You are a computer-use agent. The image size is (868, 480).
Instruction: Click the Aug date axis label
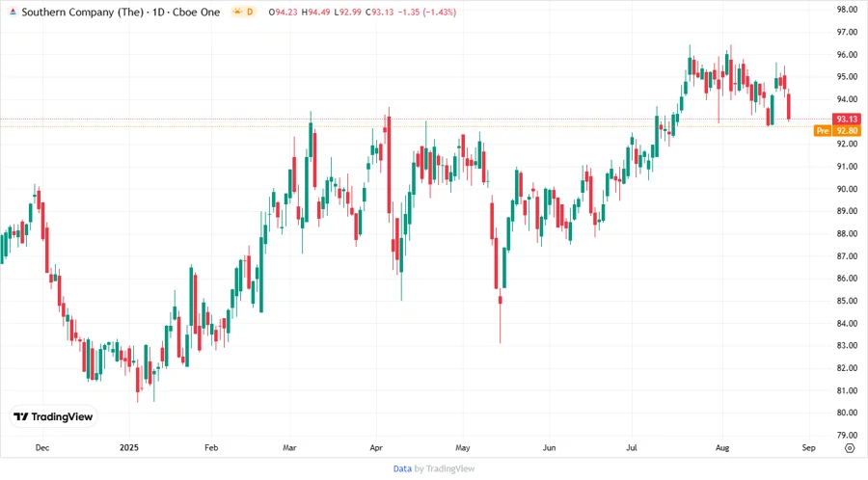point(721,447)
